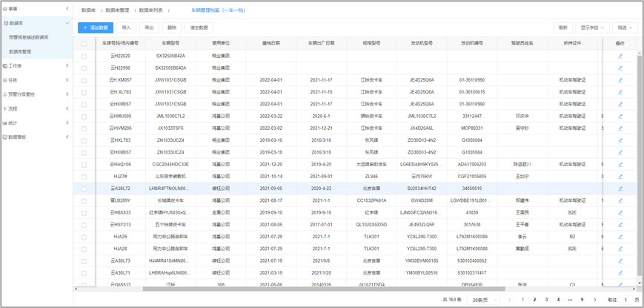
Task: Click the 前往 page number input field
Action: [x=625, y=300]
